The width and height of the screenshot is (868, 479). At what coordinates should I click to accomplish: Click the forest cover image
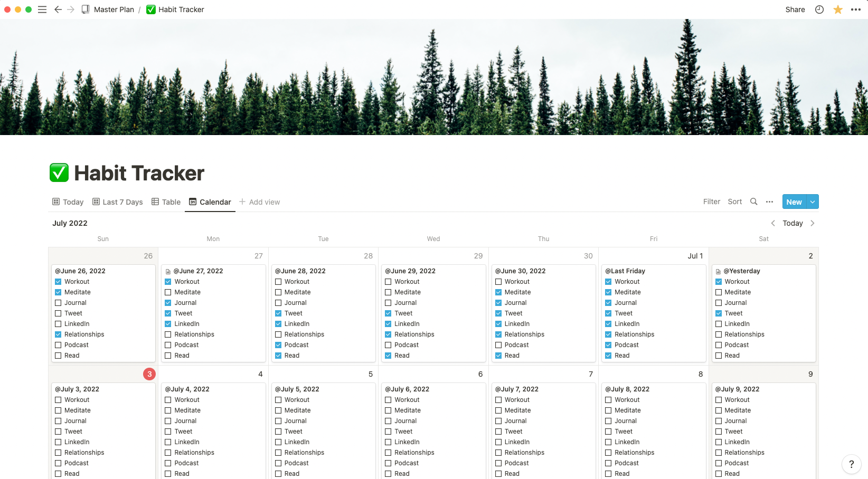[x=434, y=77]
